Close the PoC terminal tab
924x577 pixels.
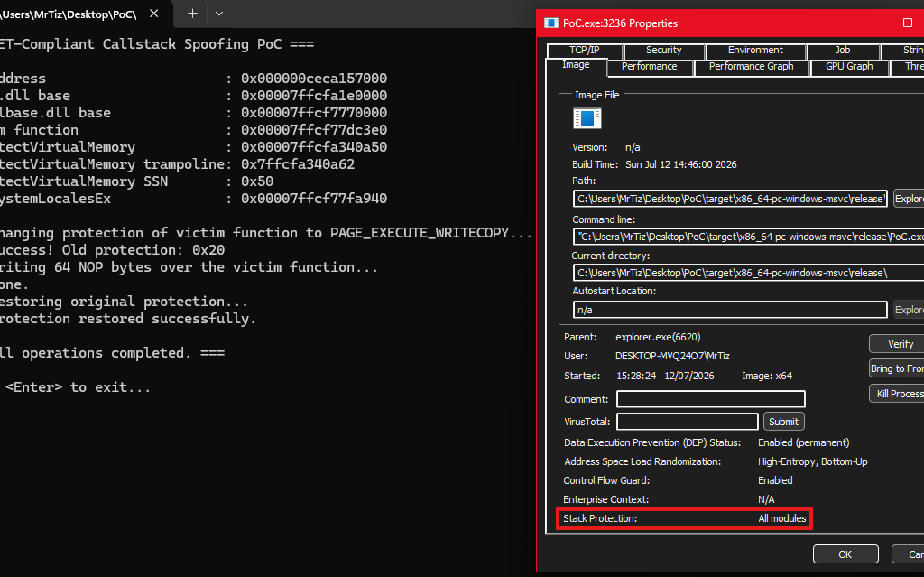[x=153, y=13]
